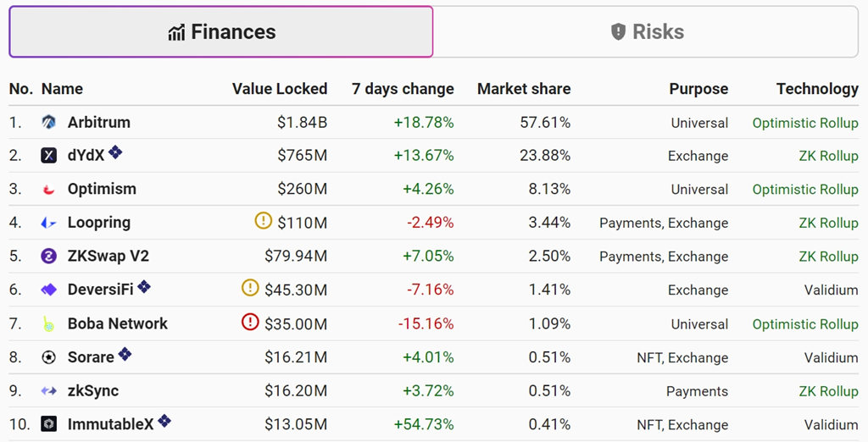The height and width of the screenshot is (442, 868).
Task: Click the Sorare soccer ball logo
Action: pyautogui.click(x=48, y=357)
